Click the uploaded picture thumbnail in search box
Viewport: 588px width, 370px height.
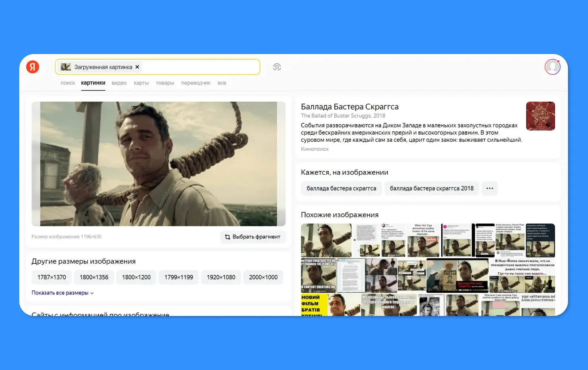(x=66, y=67)
